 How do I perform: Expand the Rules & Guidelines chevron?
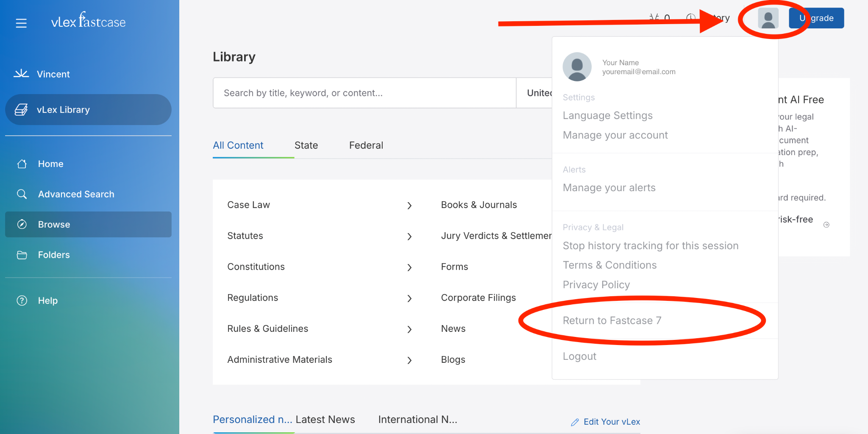tap(409, 329)
